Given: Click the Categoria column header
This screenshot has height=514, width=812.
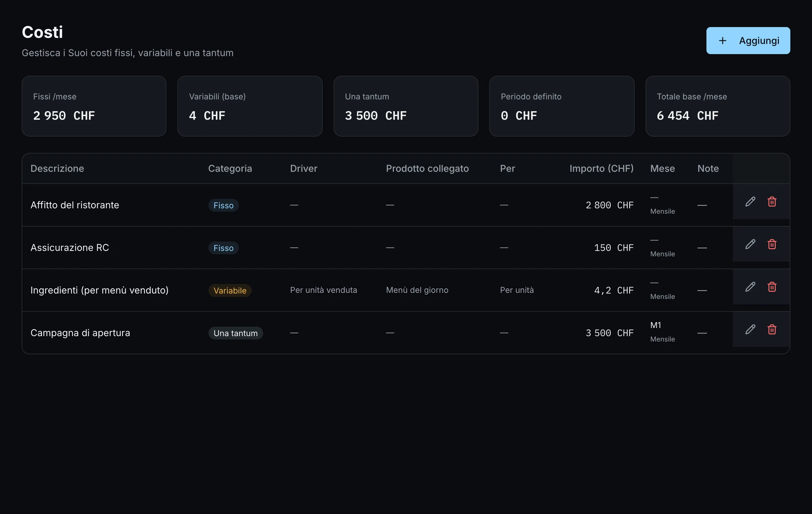Looking at the screenshot, I should (230, 168).
